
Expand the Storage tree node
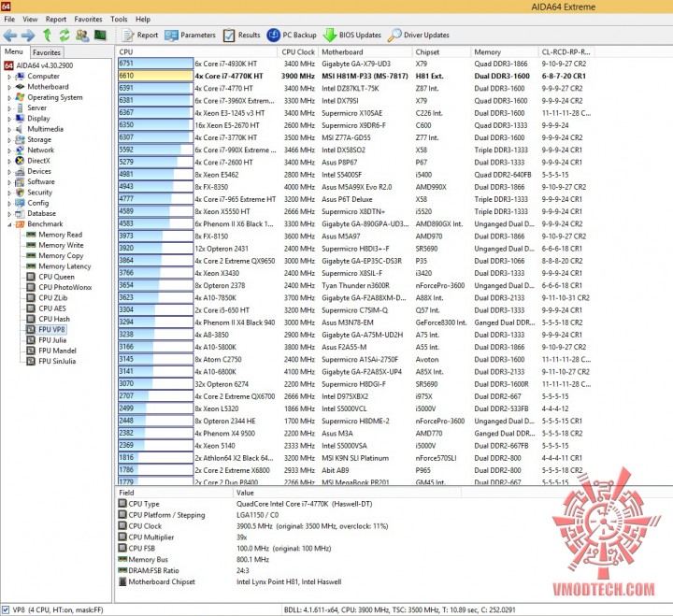point(9,140)
